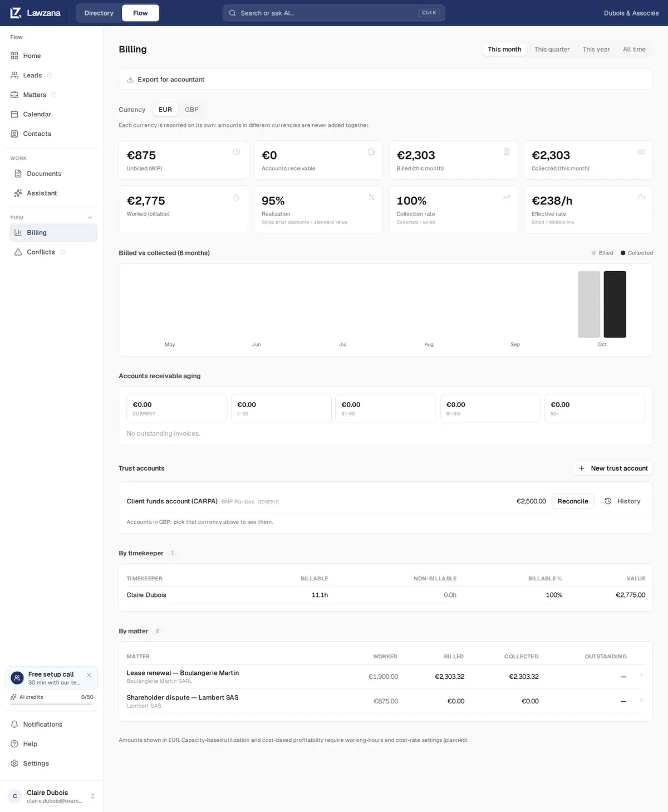
Task: Expand the Shareholder dispute matter row chevron
Action: click(x=641, y=700)
